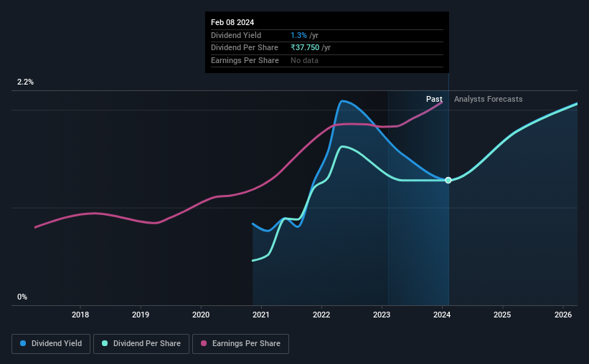Image resolution: width=589 pixels, height=364 pixels.
Task: Click the Dividend Yield row label in tooltip
Action: pyautogui.click(x=236, y=35)
